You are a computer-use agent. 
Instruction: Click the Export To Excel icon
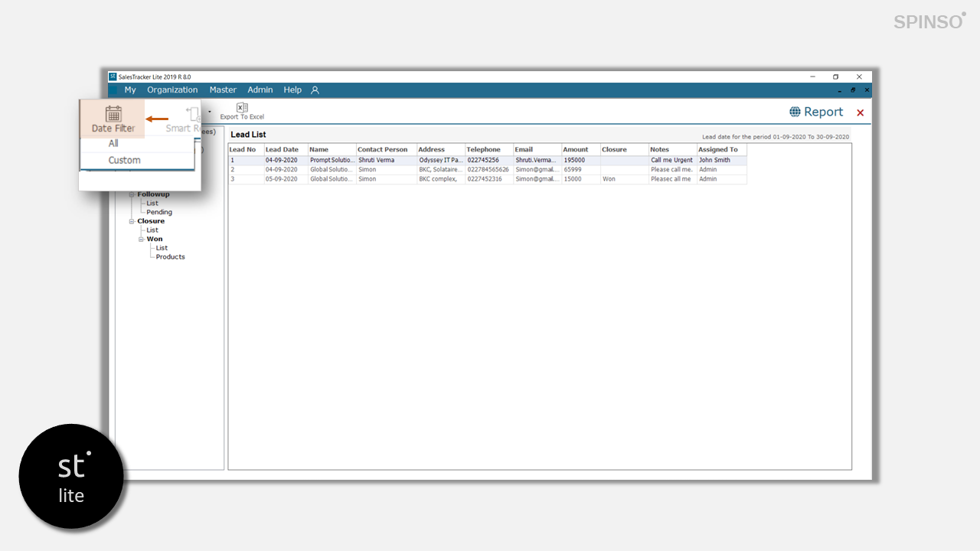click(242, 108)
